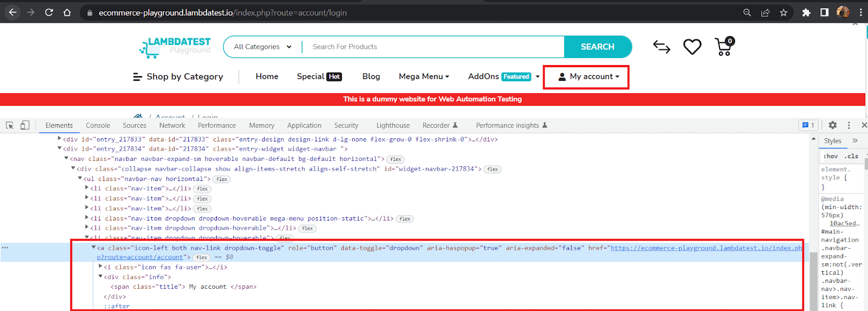Switch to the Console tab
Viewport: 868px width, 311px height.
(x=98, y=126)
